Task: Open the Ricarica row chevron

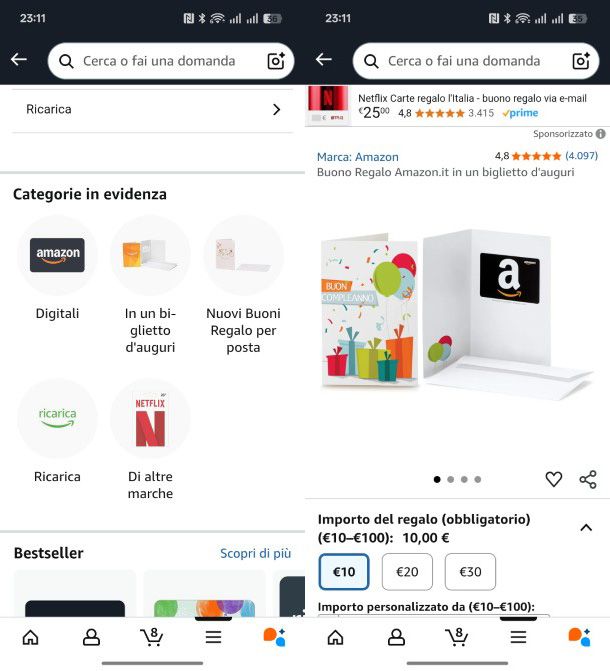Action: (277, 110)
